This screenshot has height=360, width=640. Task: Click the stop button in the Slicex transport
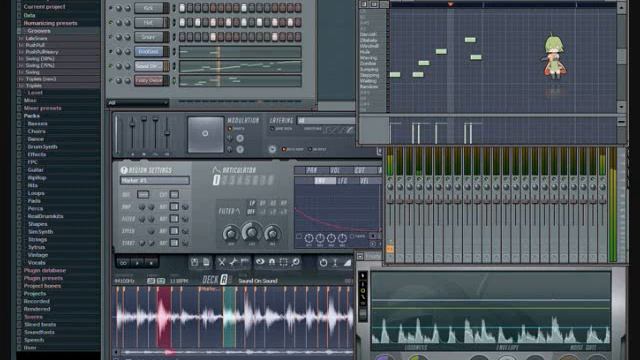[x=151, y=263]
